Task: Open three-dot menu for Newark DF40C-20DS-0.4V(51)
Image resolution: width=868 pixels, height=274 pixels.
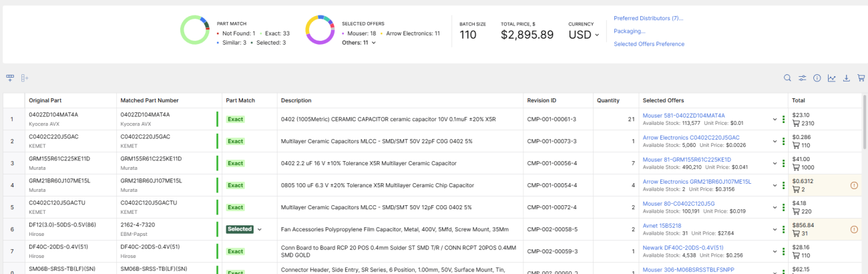Action: (783, 252)
